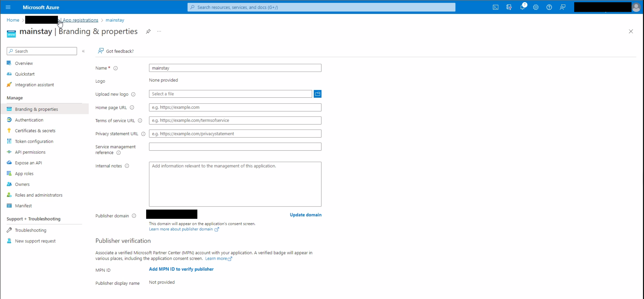
Task: Open Expose an API
Action: click(x=28, y=163)
